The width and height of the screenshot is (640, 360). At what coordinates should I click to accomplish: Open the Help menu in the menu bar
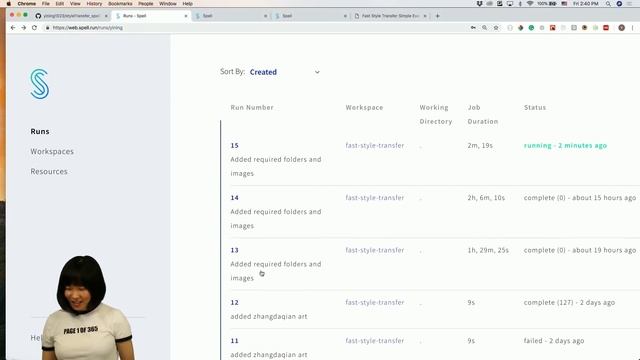tap(187, 4)
